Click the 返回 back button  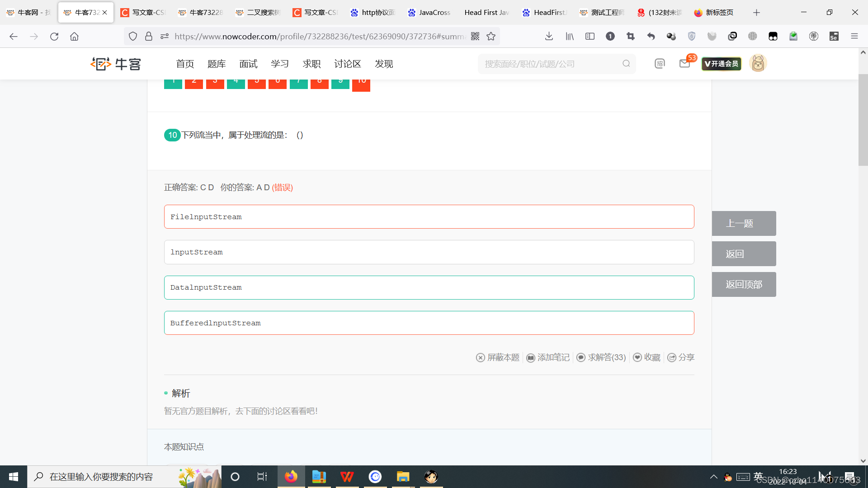(x=744, y=254)
